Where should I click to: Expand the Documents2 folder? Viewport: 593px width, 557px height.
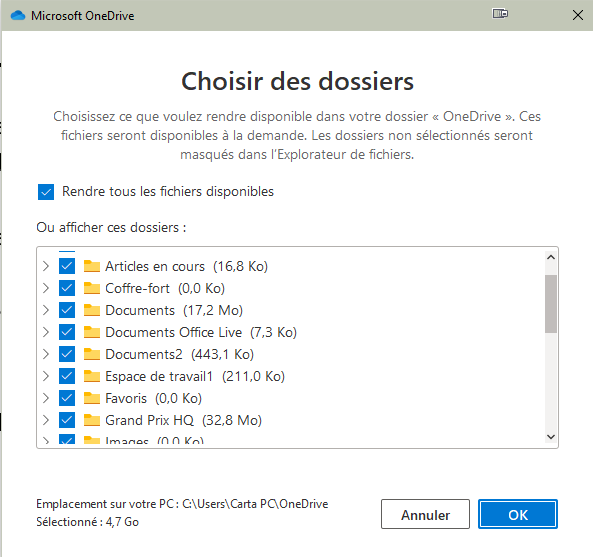click(46, 354)
